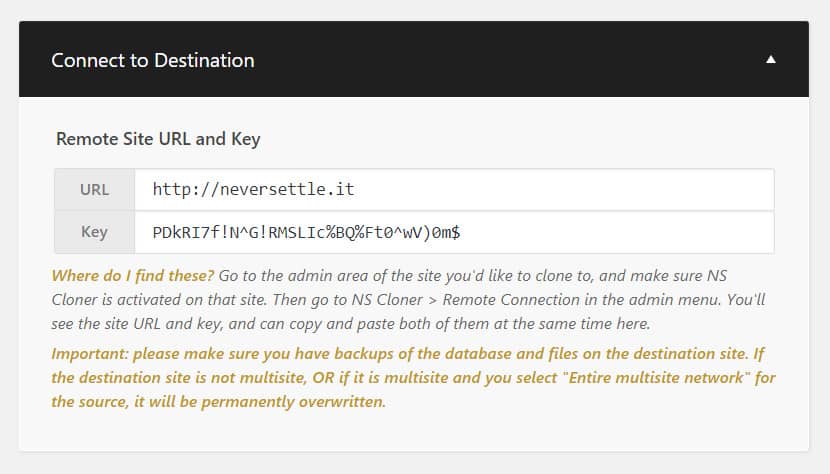Click 'http://neversettle.it' text in the URL field
This screenshot has width=830, height=474.
pos(253,189)
